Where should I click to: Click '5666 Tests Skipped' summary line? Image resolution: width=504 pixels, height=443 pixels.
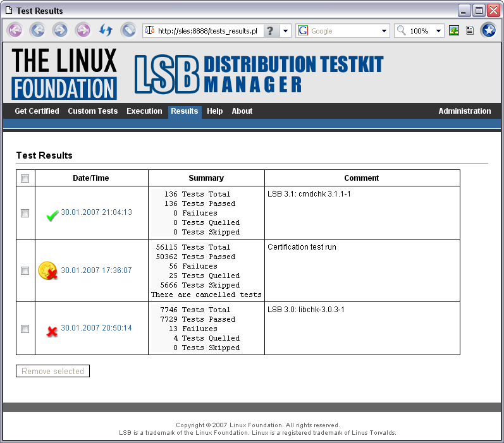200,285
